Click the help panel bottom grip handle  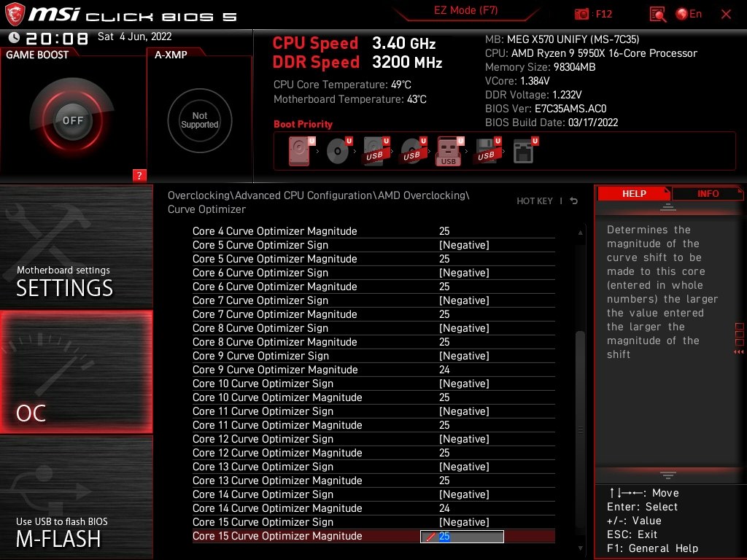tap(668, 475)
